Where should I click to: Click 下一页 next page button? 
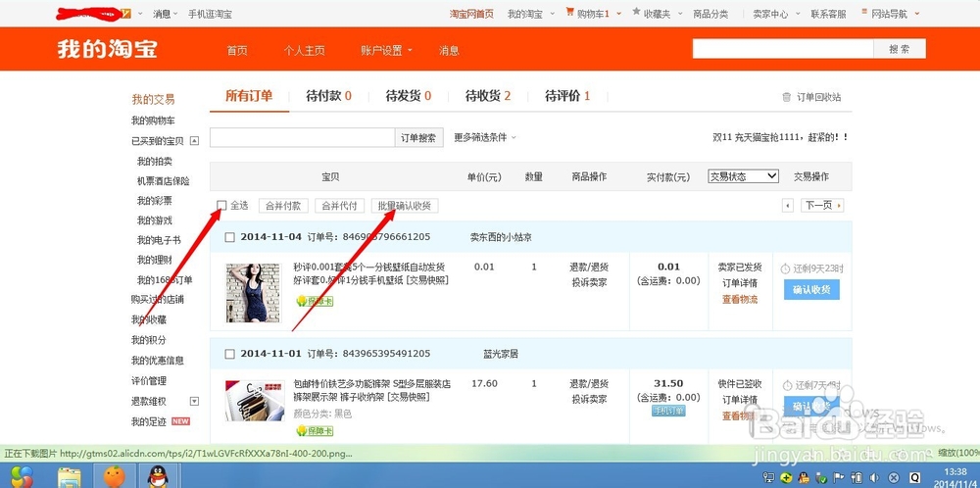click(822, 206)
